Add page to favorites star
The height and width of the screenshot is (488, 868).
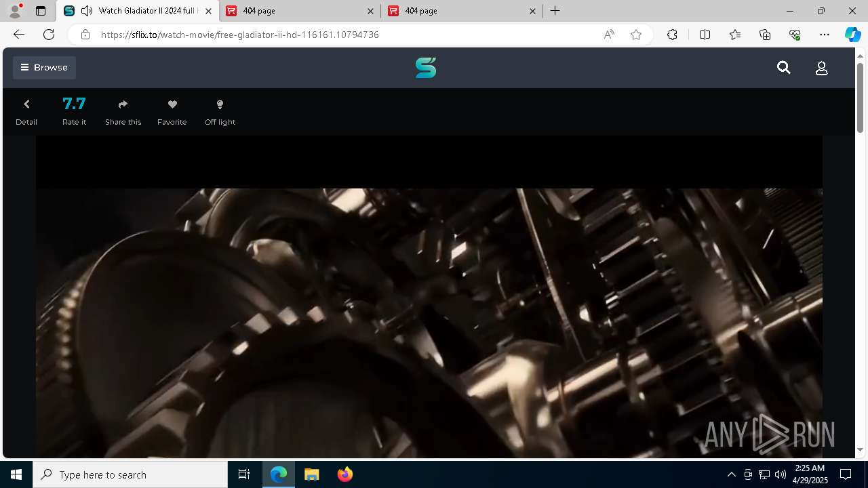636,35
